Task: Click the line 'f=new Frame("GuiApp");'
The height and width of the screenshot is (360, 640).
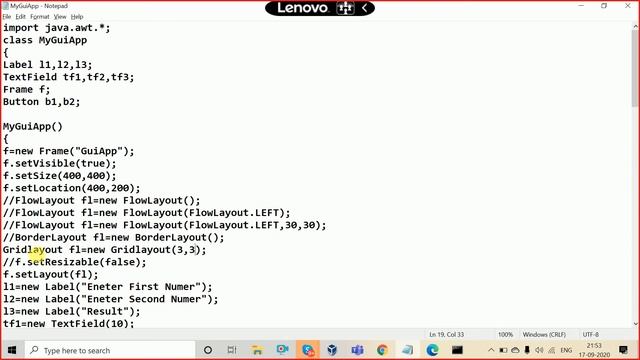Action: 69,151
